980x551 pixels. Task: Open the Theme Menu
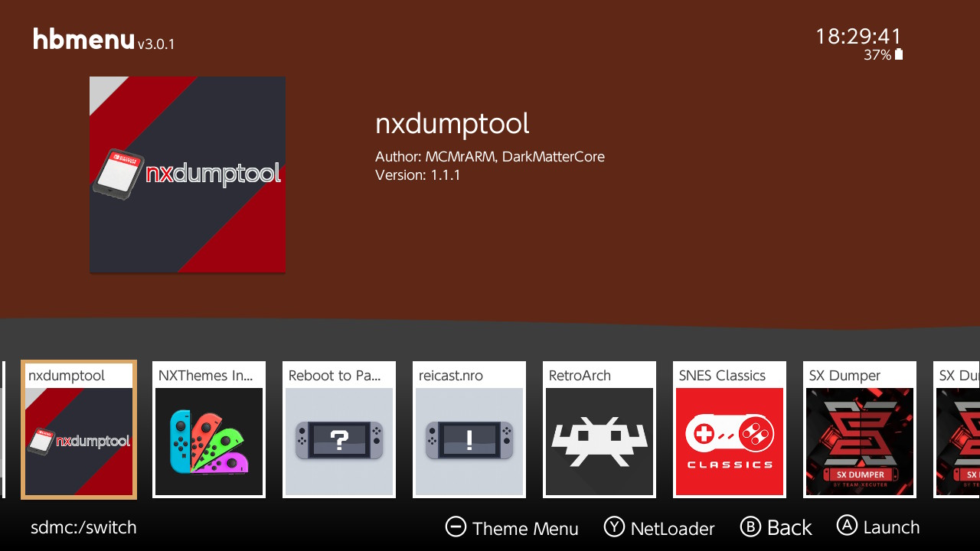pyautogui.click(x=511, y=527)
